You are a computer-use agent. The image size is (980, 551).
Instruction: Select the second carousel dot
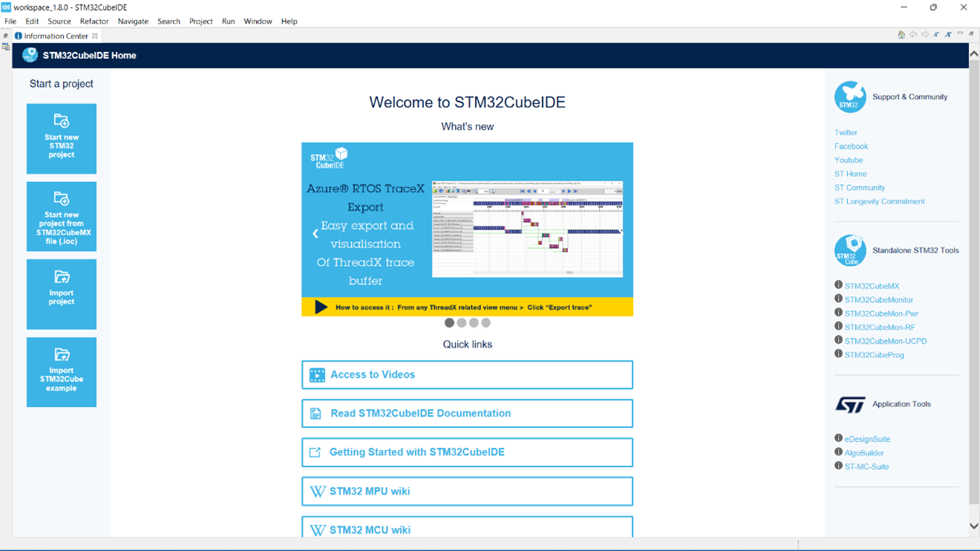coord(461,322)
